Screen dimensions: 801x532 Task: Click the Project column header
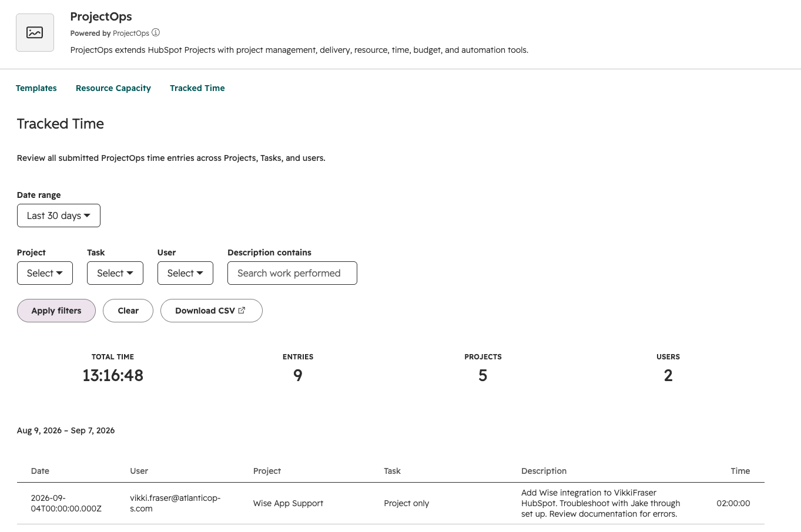point(267,471)
